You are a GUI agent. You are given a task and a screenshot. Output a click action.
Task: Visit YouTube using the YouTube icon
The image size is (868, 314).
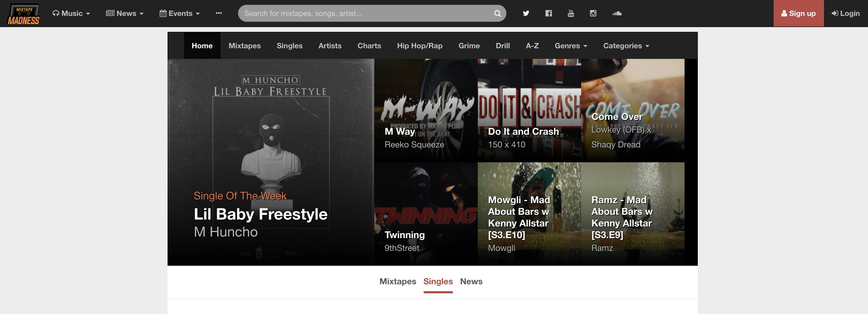click(571, 14)
